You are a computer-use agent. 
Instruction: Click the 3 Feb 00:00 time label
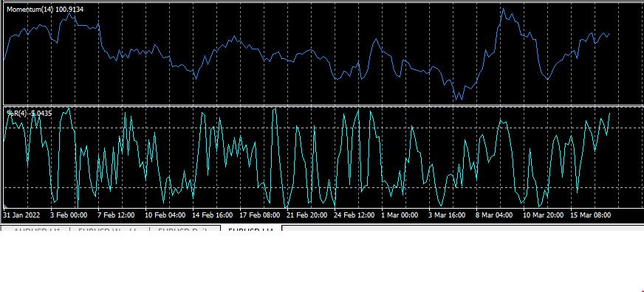69,215
